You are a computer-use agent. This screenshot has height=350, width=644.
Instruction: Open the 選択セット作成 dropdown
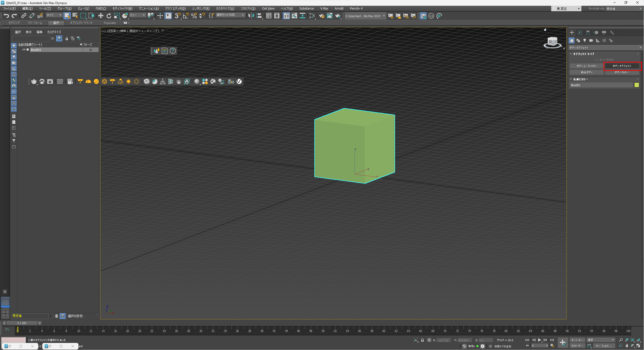pos(230,15)
